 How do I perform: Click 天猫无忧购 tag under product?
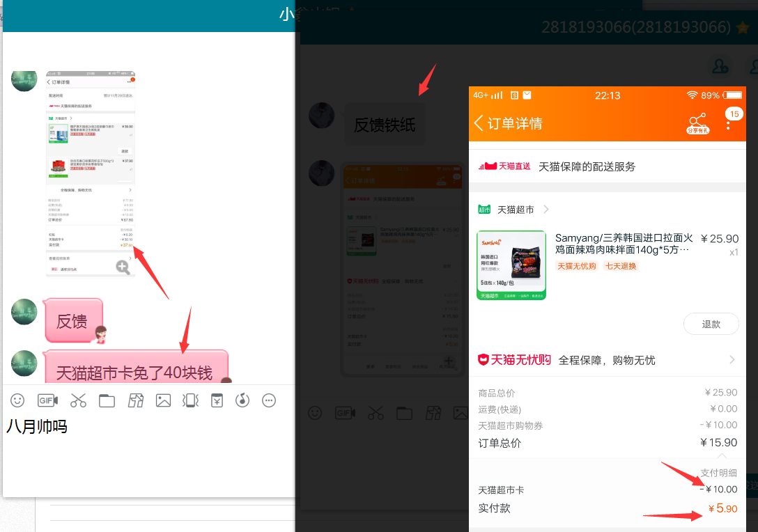(577, 266)
